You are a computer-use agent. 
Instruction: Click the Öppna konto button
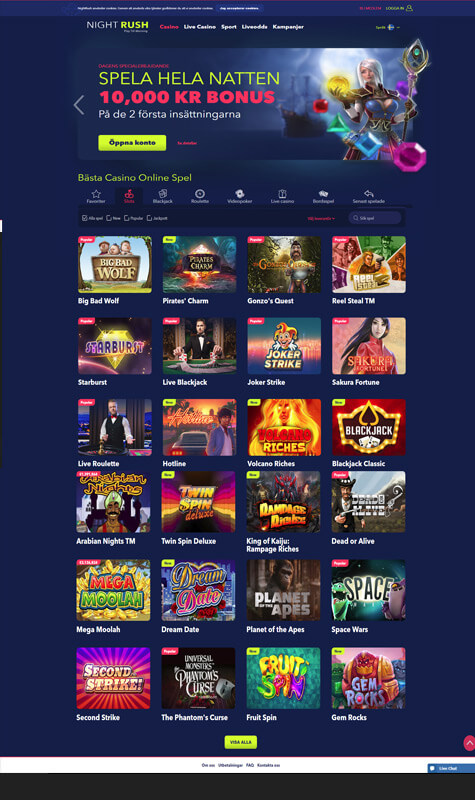pyautogui.click(x=132, y=142)
